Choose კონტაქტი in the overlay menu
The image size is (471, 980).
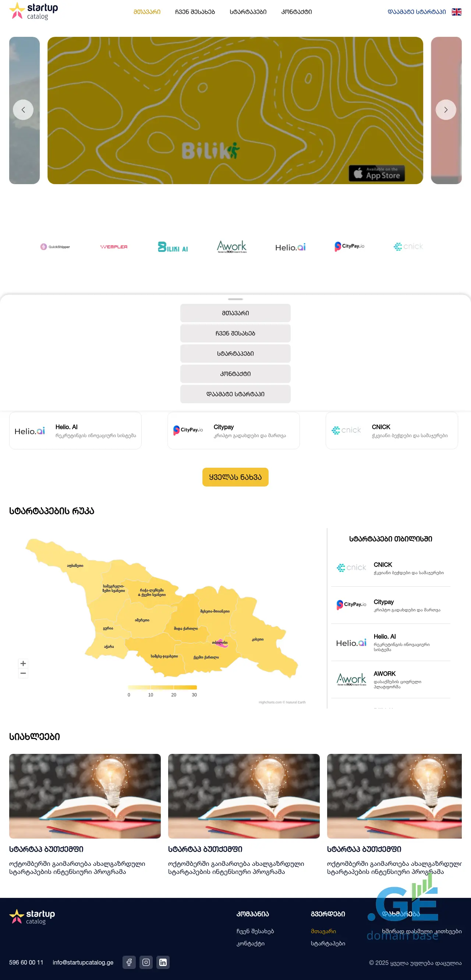point(235,373)
